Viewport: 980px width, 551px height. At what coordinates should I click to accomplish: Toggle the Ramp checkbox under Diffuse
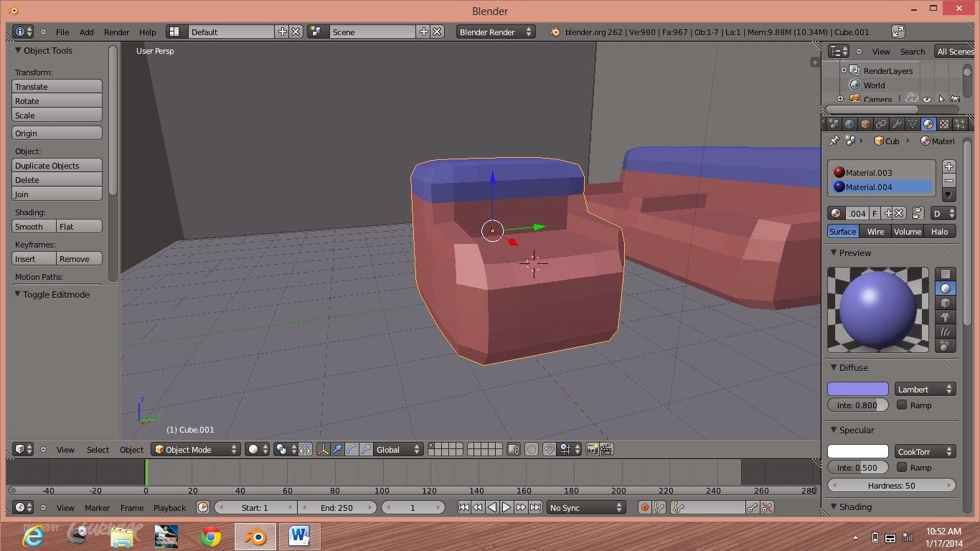902,405
